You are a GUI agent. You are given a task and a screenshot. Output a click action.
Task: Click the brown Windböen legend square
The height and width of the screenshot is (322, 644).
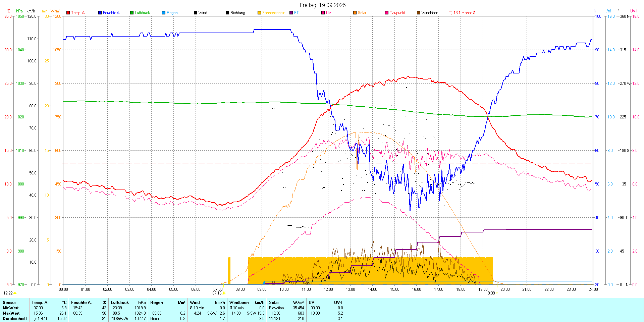(419, 13)
